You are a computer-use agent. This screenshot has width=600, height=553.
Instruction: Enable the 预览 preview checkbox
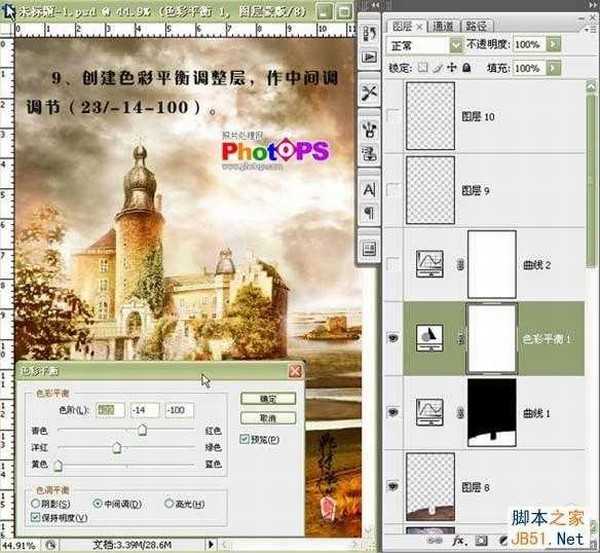246,438
